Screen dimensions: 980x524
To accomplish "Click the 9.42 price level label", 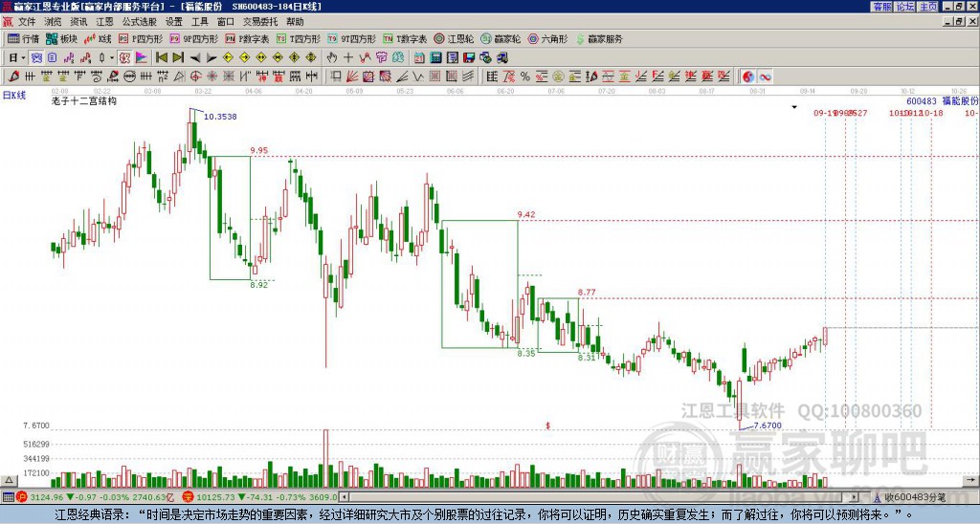I will pyautogui.click(x=526, y=214).
